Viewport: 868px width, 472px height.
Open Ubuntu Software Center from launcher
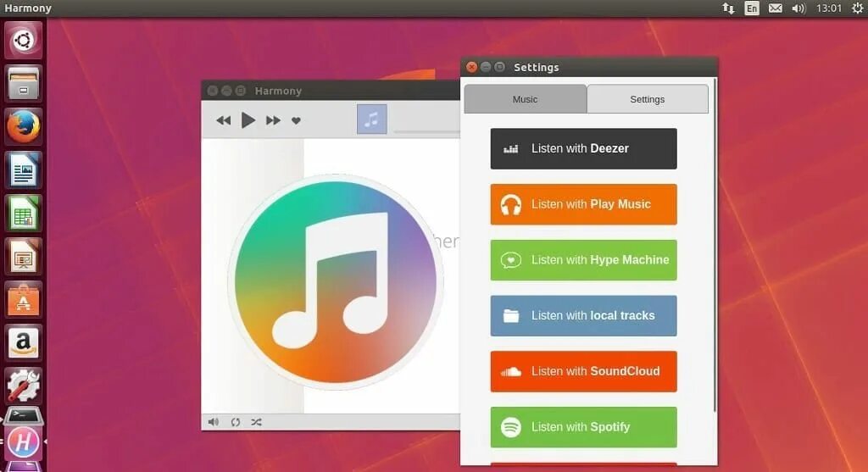point(23,299)
